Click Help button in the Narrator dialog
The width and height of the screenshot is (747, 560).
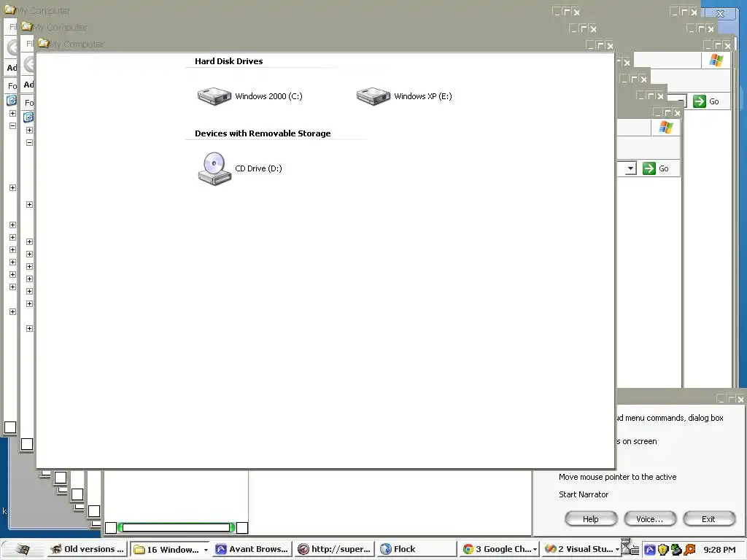pyautogui.click(x=591, y=519)
